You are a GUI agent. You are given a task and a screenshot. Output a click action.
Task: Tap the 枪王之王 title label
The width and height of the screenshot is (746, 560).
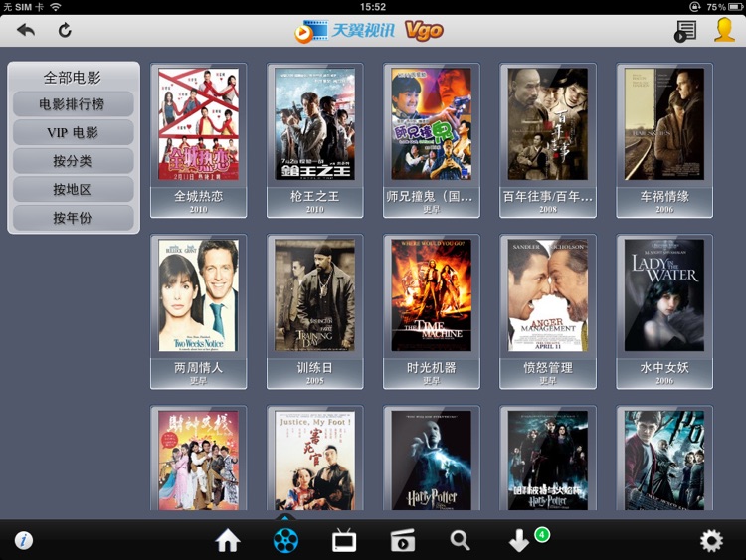point(315,196)
